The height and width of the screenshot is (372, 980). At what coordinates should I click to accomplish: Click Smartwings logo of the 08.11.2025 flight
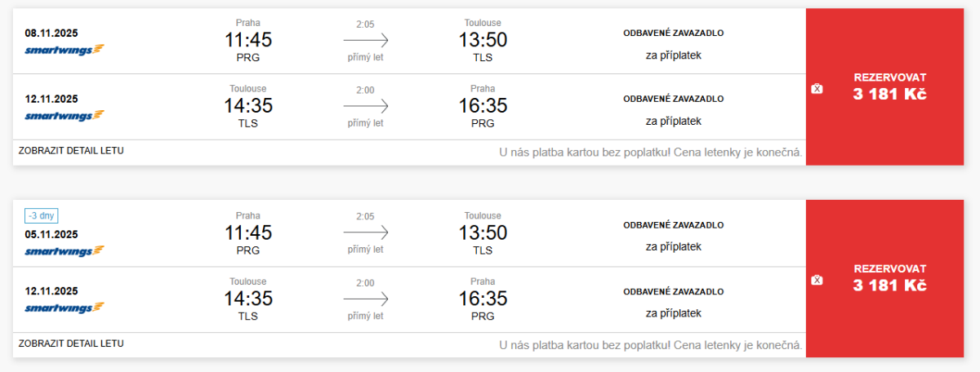click(65, 49)
